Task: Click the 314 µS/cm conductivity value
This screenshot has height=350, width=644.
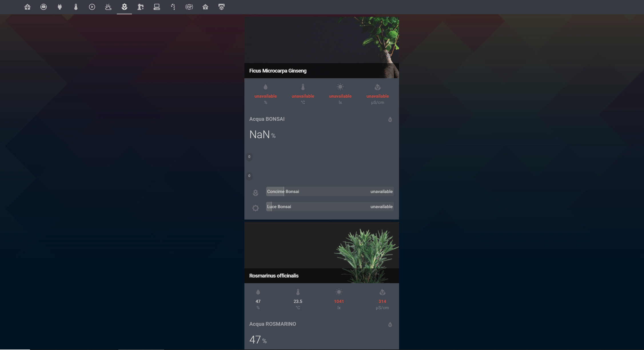Action: point(382,301)
